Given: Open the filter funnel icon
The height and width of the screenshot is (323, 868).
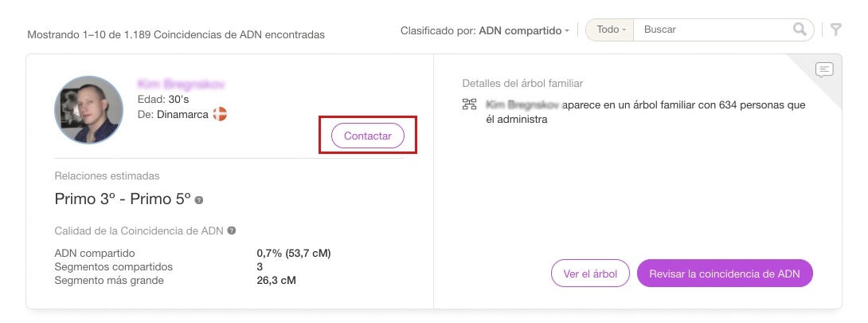Looking at the screenshot, I should click(835, 30).
